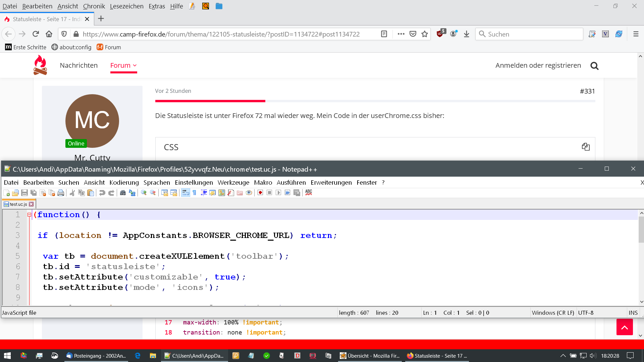Click the Undo arrow icon
This screenshot has height=362, width=644.
point(102,193)
